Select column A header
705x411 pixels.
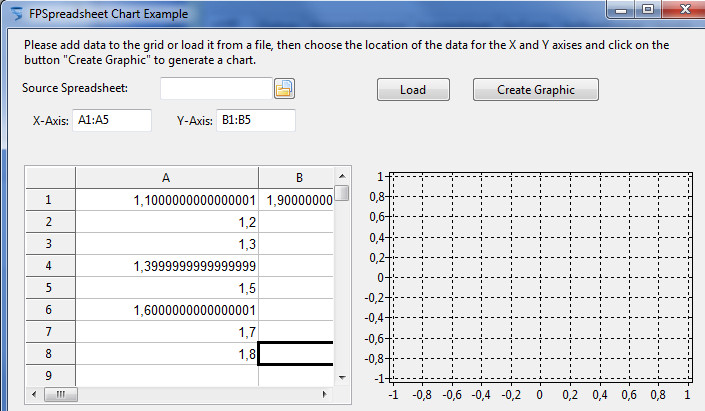[x=167, y=178]
